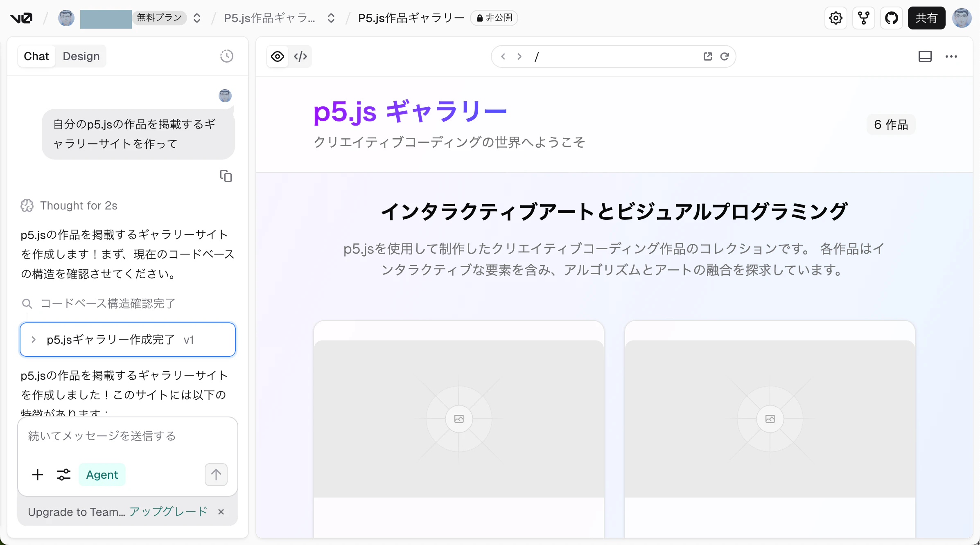Viewport: 980px width, 545px height.
Task: Dismiss the Upgrade to Team banner
Action: pos(221,512)
